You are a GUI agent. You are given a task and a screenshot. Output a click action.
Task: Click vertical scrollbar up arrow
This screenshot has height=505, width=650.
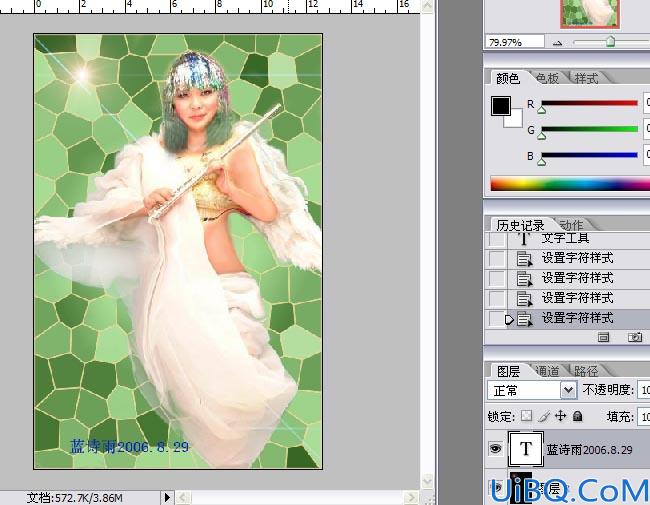(x=427, y=6)
